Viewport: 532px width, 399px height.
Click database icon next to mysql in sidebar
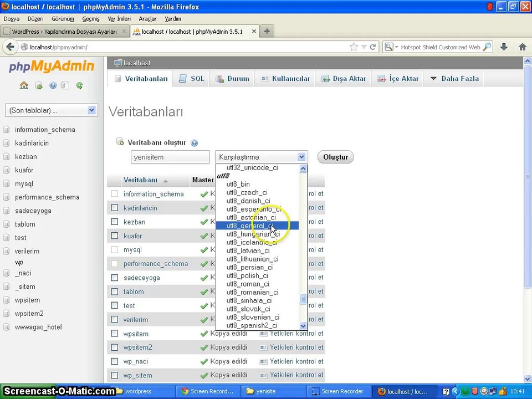point(7,184)
